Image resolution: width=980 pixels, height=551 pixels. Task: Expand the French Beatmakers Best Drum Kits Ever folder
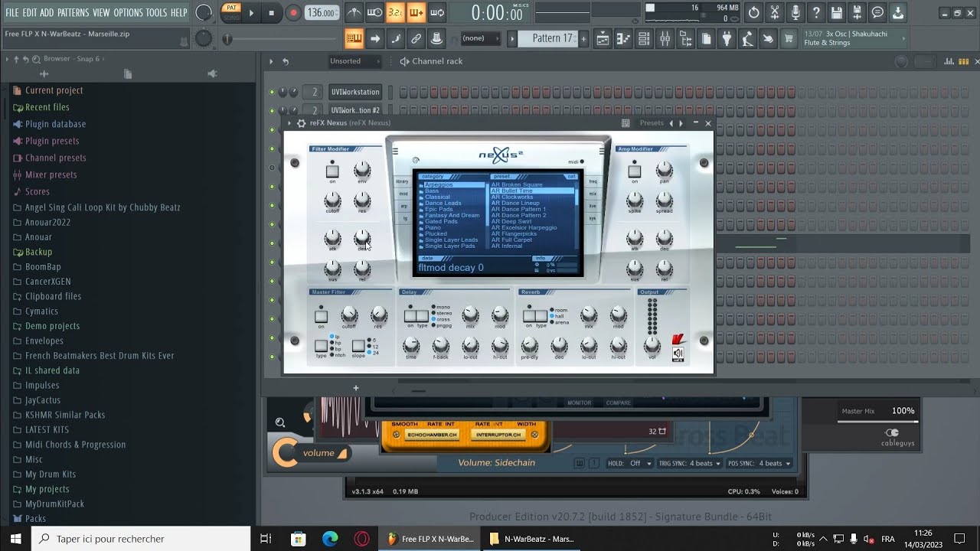click(100, 356)
